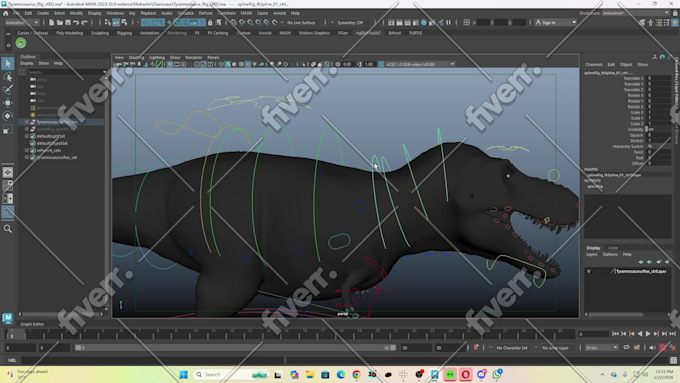Open the Constrain menu
Screen dimensions: 680x383
coord(226,13)
